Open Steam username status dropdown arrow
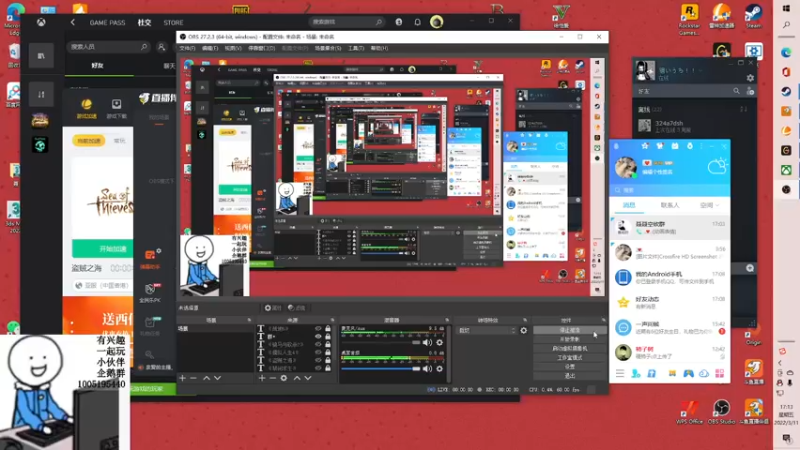This screenshot has height=450, width=800. [701, 71]
